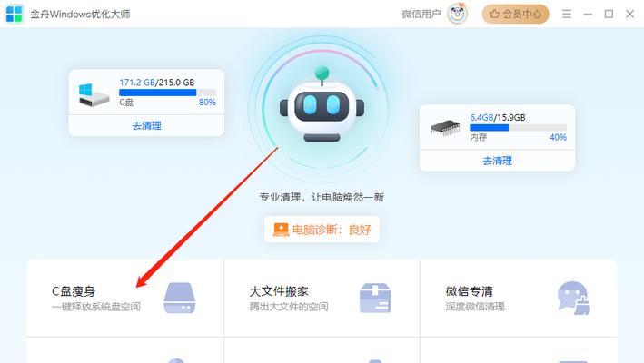Viewport: 644px width, 363px height.
Task: Click the 微信用户 username text
Action: point(421,14)
